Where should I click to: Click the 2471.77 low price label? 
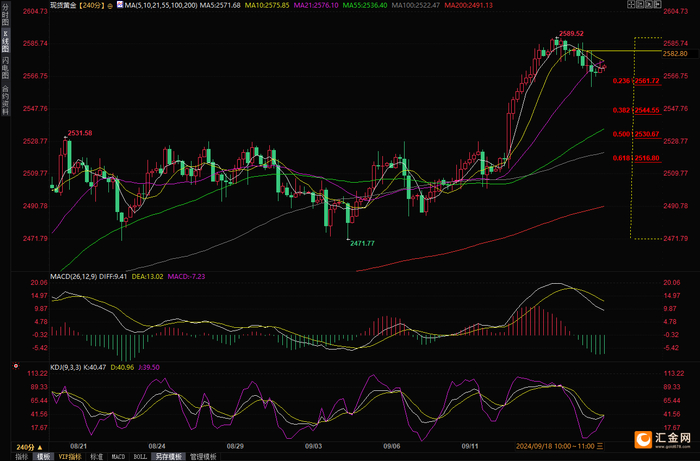(362, 243)
